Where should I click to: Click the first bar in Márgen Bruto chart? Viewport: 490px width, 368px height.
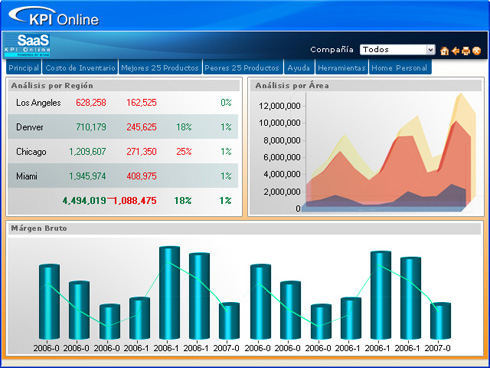(x=49, y=302)
